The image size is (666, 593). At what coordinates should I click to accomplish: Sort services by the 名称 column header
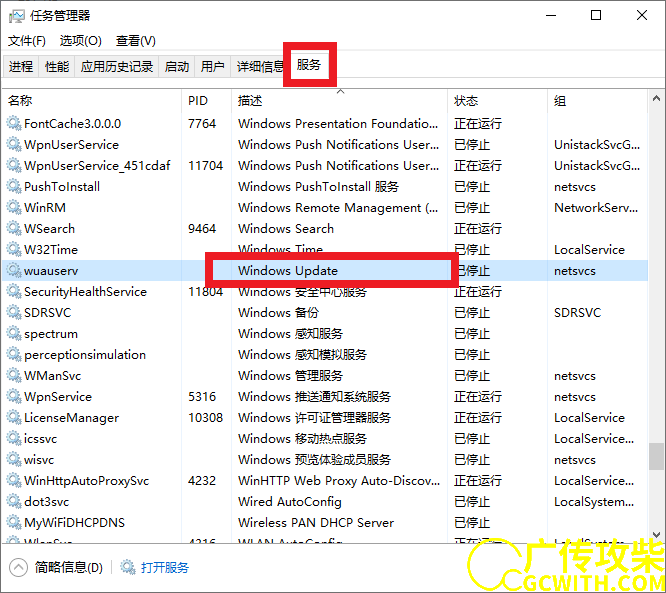[92, 101]
